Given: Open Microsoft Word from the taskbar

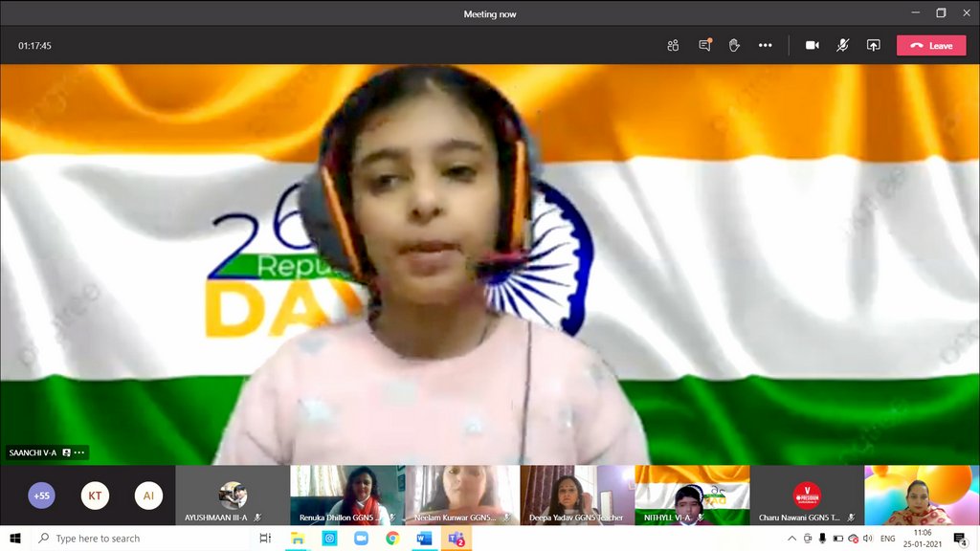Looking at the screenshot, I should [424, 538].
